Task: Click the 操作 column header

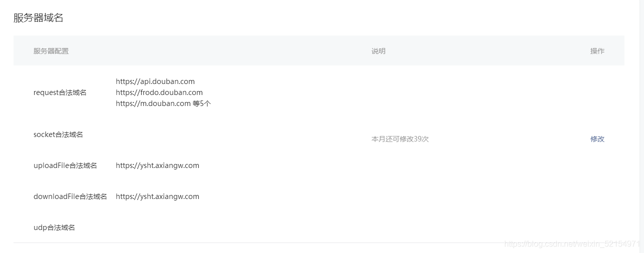Action: [x=597, y=51]
